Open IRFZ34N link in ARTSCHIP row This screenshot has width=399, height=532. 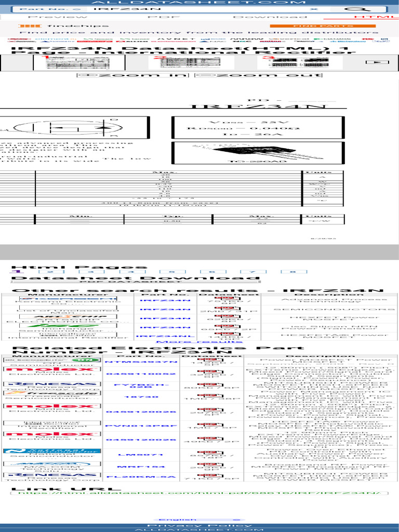[x=165, y=318]
